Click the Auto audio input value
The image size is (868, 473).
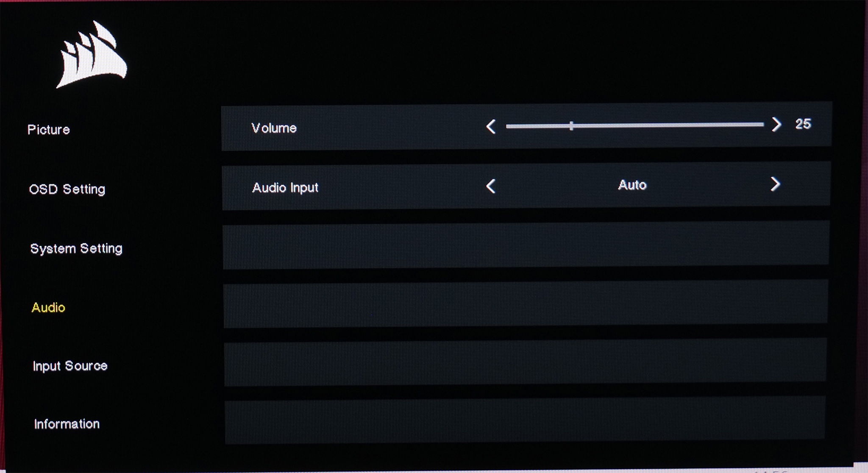pyautogui.click(x=632, y=185)
